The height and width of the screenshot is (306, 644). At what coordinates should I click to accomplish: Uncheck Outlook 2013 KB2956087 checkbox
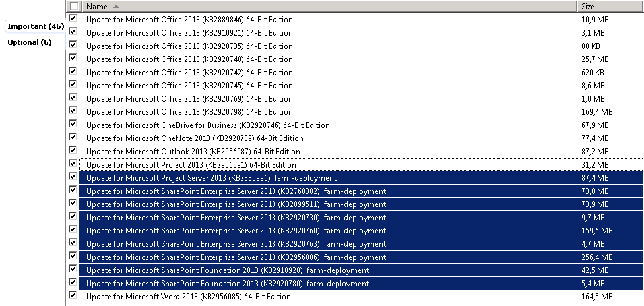pyautogui.click(x=73, y=150)
